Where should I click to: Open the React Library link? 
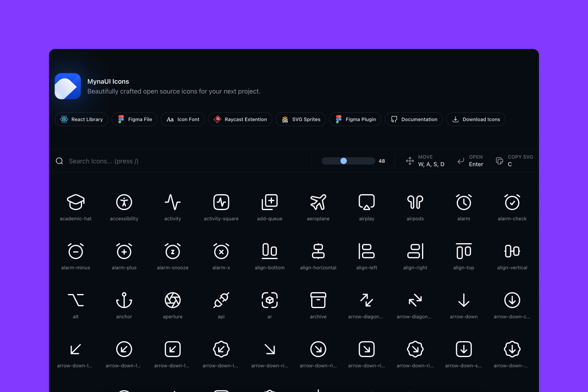pos(81,119)
